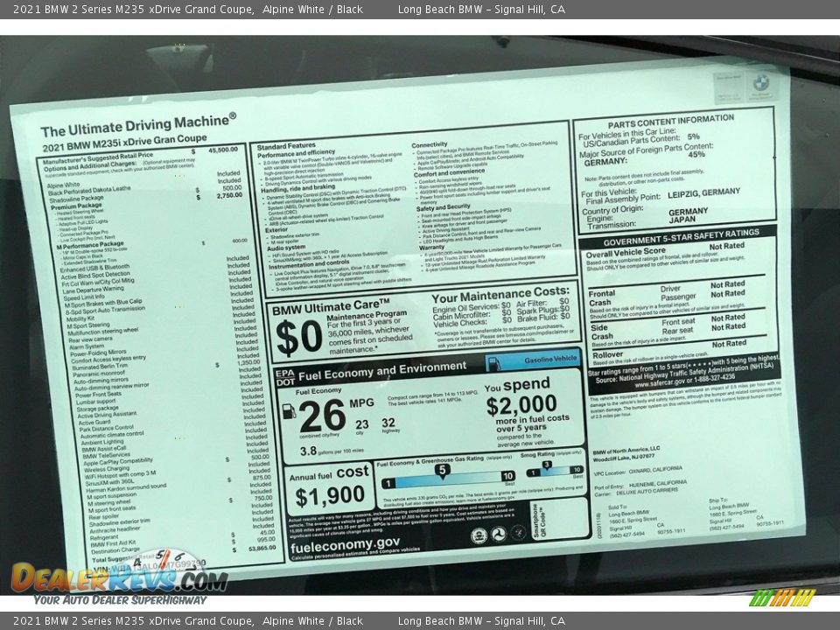Click the "Your Maintenance Costs:" heading
The height and width of the screenshot is (630, 840).
pyautogui.click(x=500, y=295)
